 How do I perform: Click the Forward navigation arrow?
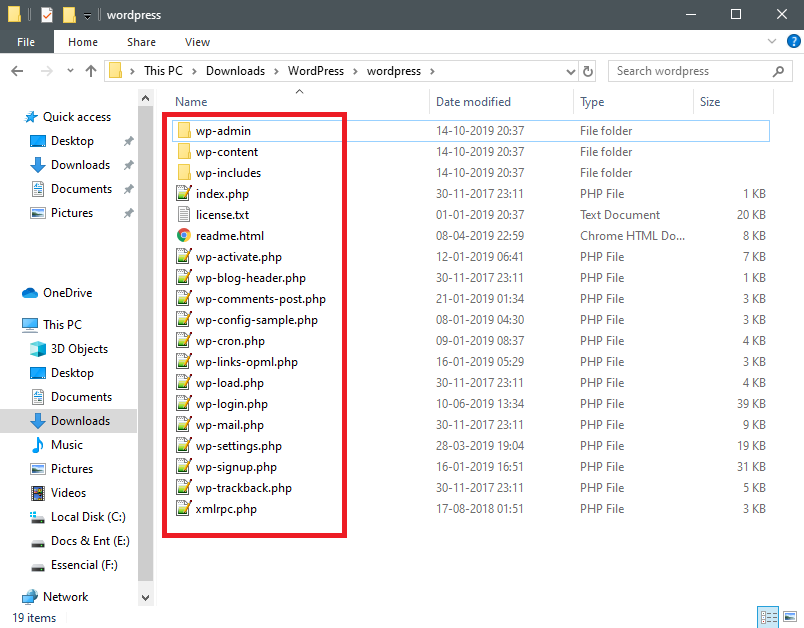[x=46, y=71]
